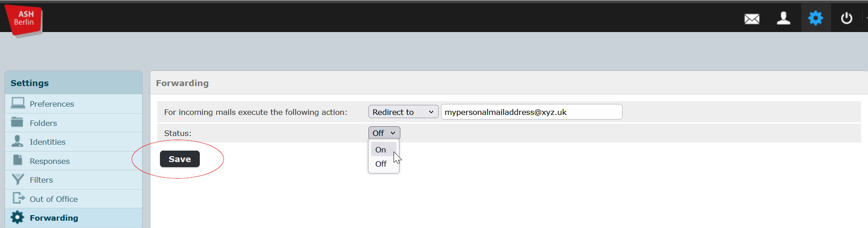Click the Preferences monitor icon
Viewport: 868px width, 228px height.
[18, 103]
